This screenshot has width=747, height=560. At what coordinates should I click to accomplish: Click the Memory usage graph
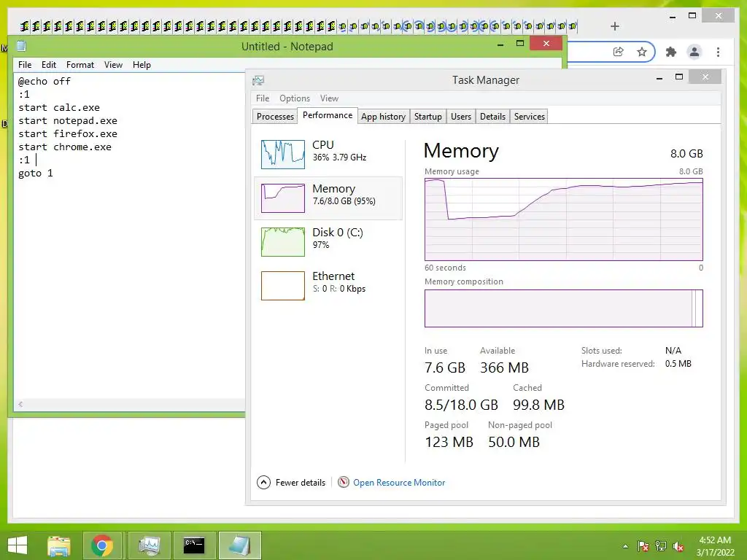[564, 219]
